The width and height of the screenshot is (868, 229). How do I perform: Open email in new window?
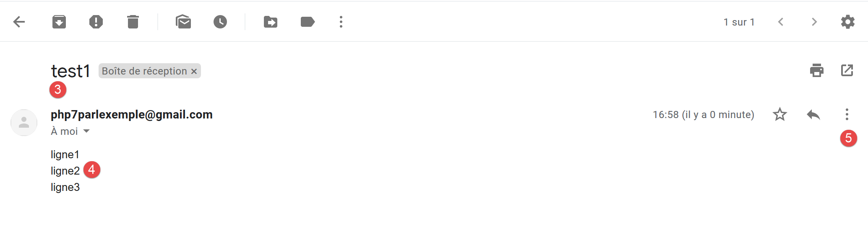pos(847,70)
